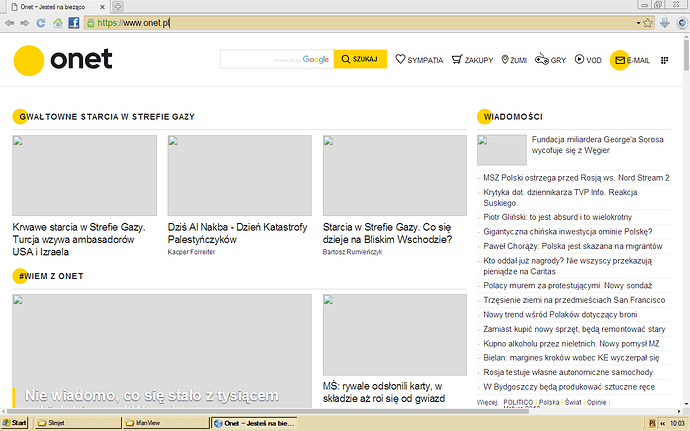Image resolution: width=690 pixels, height=431 pixels.
Task: Go back using the browser back arrow
Action: (x=10, y=23)
